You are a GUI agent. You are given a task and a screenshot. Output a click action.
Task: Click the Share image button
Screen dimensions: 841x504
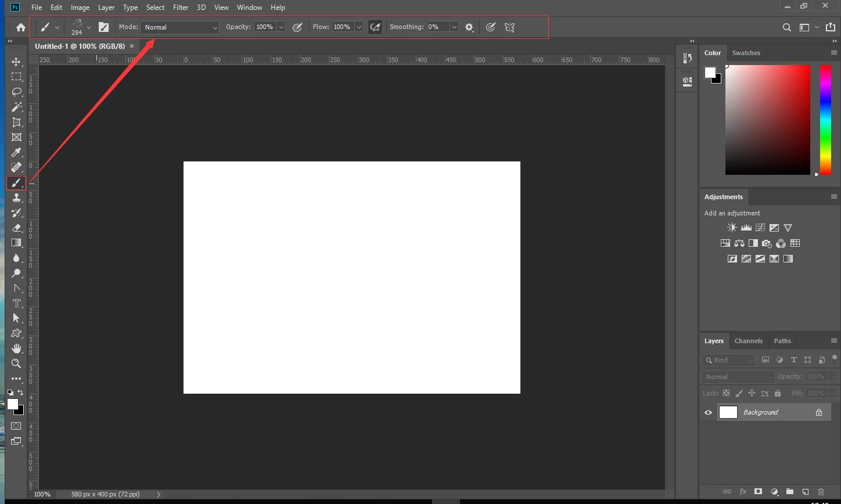(x=830, y=27)
